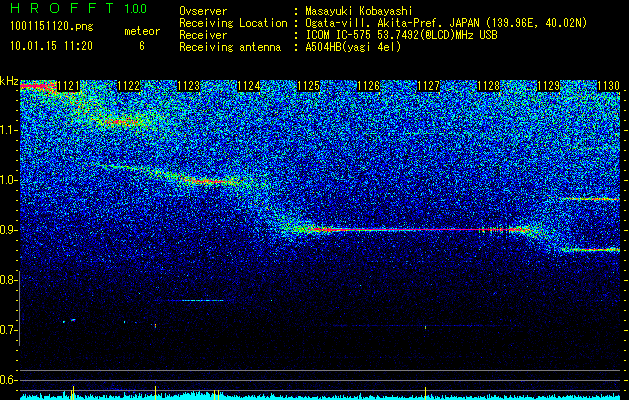The width and height of the screenshot is (629, 400).
Task: Click yellow marker between 1122 and 1123
Action: click(155, 392)
